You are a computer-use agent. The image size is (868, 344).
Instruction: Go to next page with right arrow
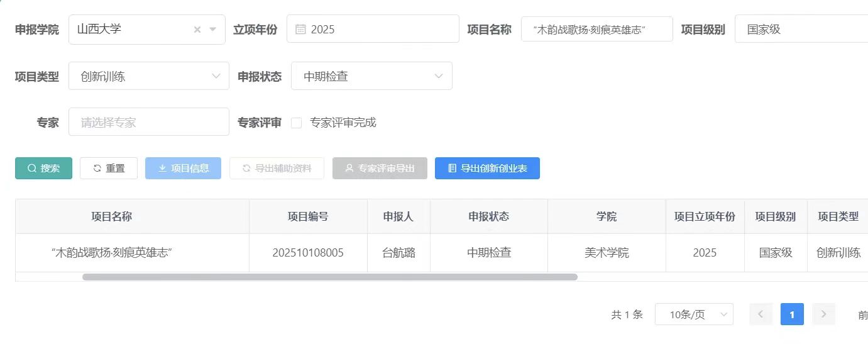[x=823, y=314]
